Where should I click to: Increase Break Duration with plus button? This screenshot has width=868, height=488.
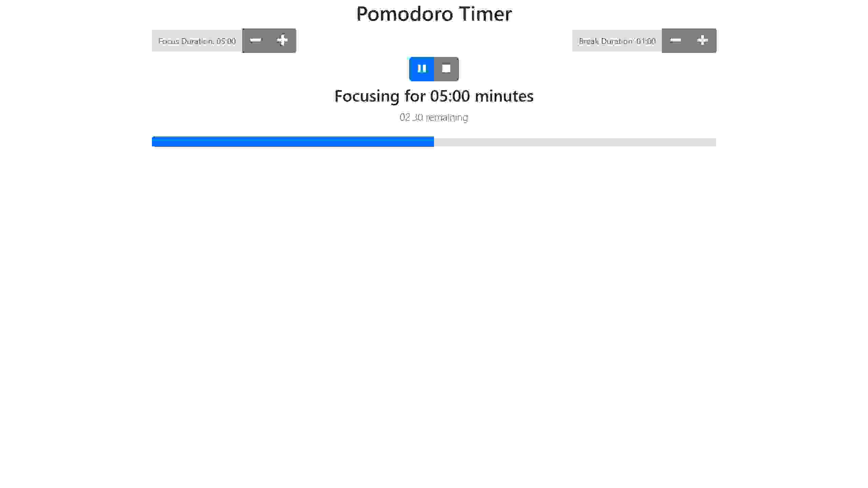click(x=702, y=40)
